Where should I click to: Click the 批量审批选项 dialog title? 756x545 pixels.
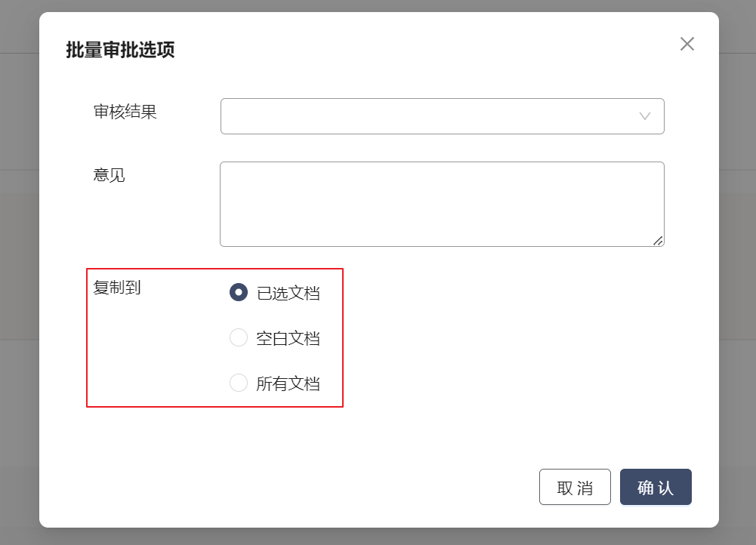tap(121, 51)
